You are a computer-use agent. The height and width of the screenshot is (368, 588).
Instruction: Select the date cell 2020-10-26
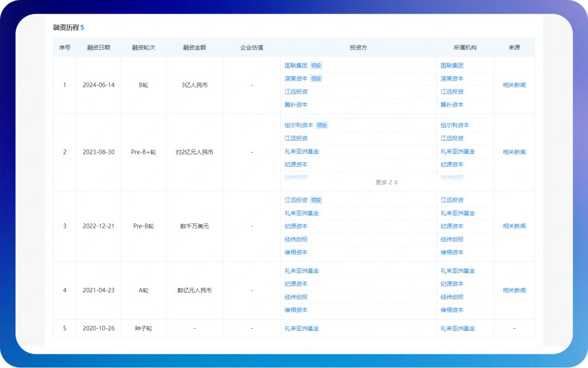click(x=99, y=329)
